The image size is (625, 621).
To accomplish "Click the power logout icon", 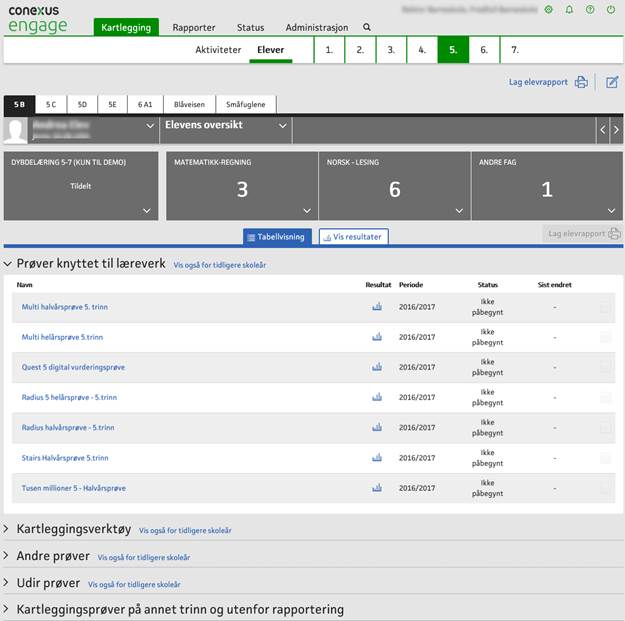I will [x=611, y=9].
